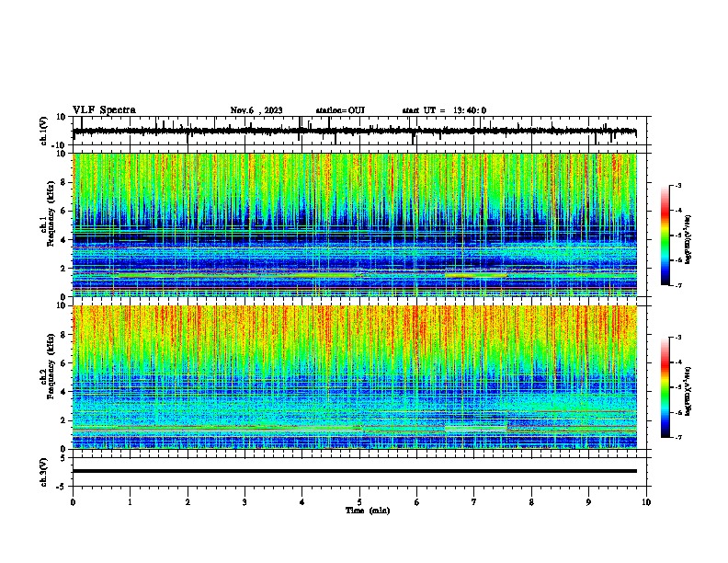Screen dimensions: 728x563
Task: Click the ch.2 'Frequency (kHz)' axis label
Action: (51, 366)
